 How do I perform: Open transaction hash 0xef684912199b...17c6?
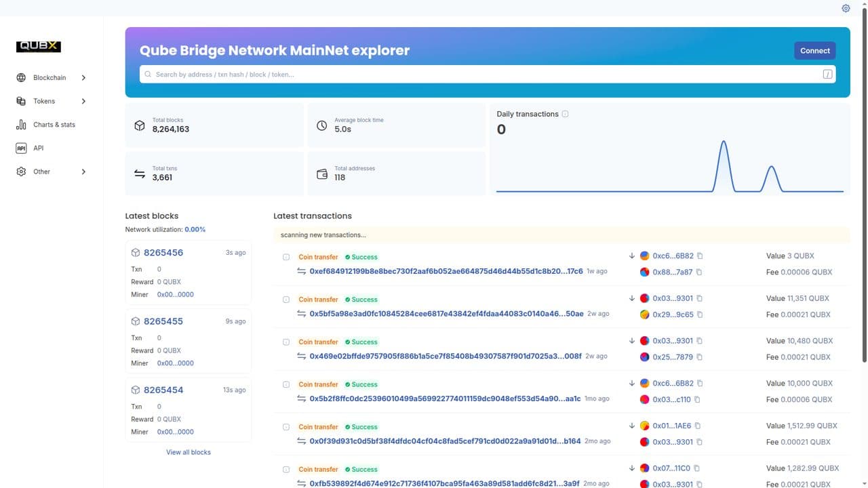[446, 271]
